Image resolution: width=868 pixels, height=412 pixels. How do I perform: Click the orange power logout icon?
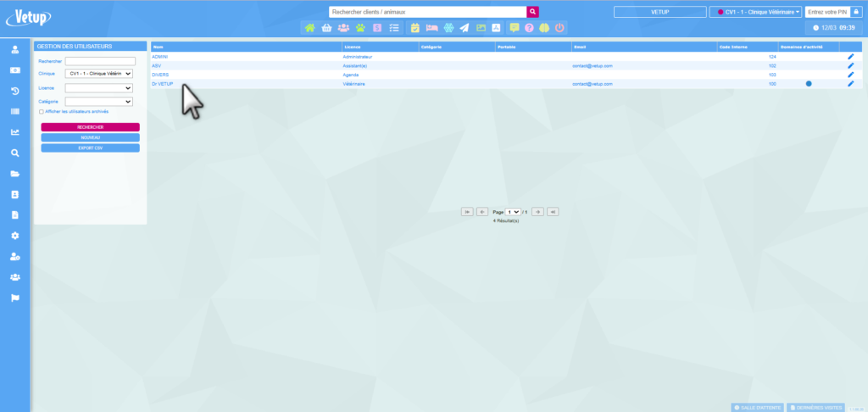tap(559, 28)
